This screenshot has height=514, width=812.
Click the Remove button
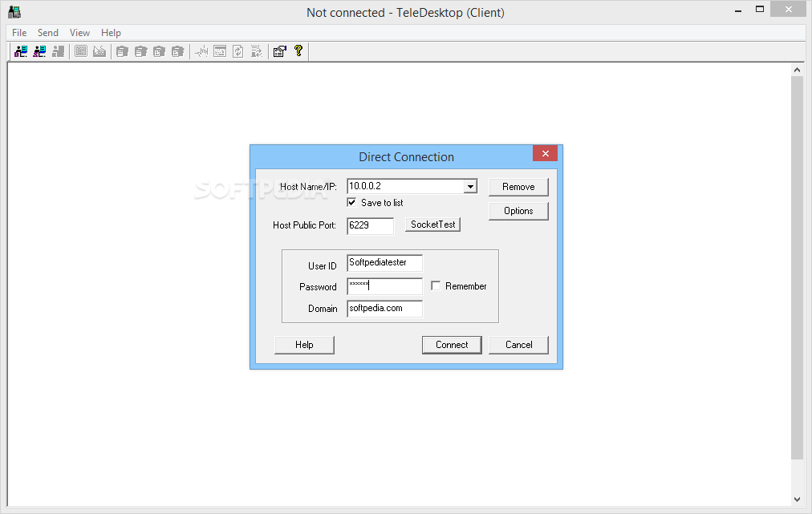[x=518, y=187]
